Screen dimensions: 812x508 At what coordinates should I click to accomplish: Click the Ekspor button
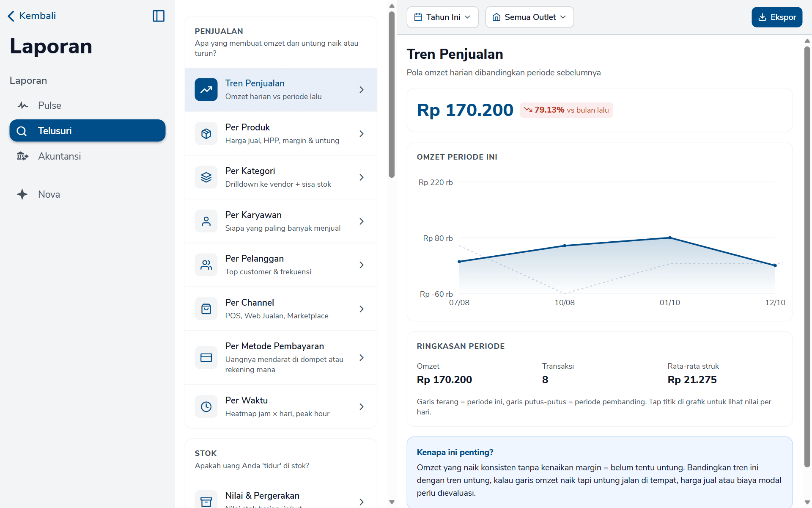click(777, 17)
